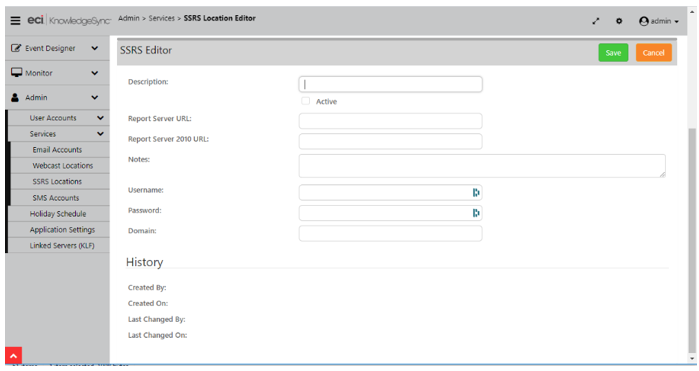The width and height of the screenshot is (699, 371).
Task: Click the SSRS Location Editor breadcrumb
Action: tap(220, 18)
